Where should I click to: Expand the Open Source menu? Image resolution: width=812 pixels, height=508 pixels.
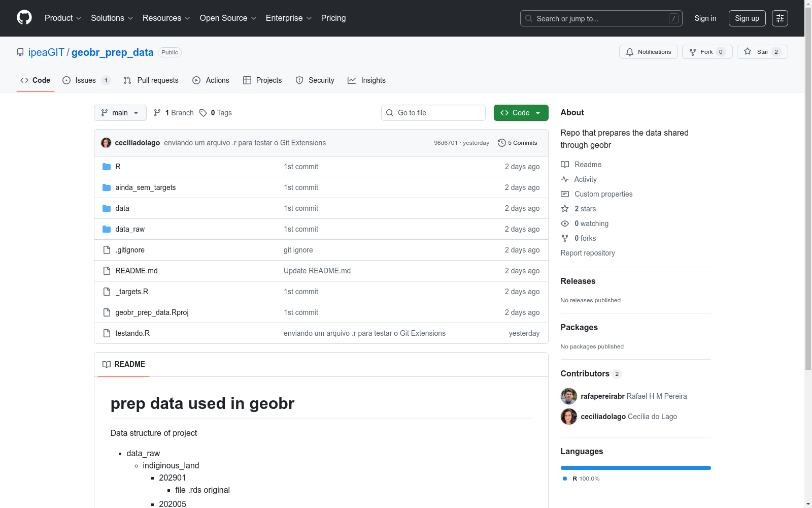tap(228, 18)
